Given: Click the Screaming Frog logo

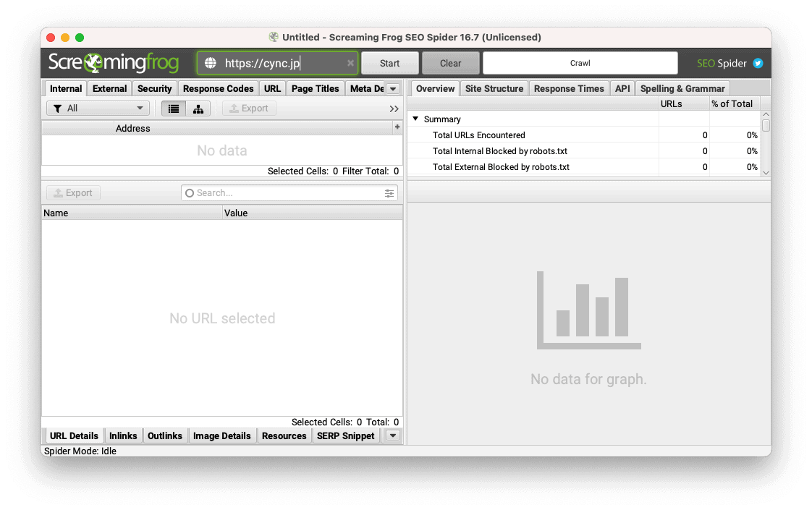Looking at the screenshot, I should click(x=114, y=63).
